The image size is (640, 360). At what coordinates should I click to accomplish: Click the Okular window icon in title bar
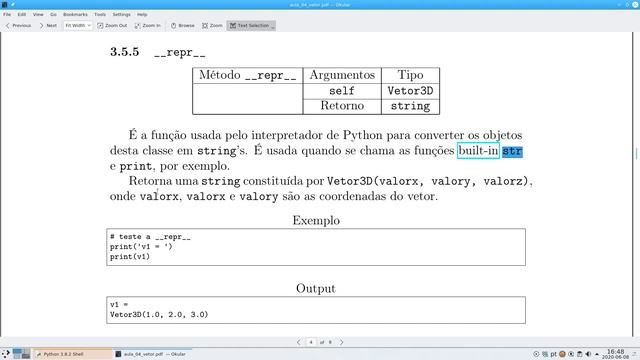[4, 4]
